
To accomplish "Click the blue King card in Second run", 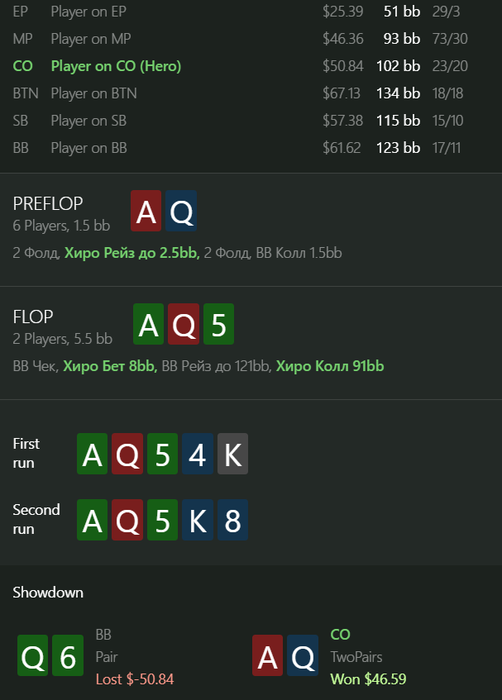I will click(197, 520).
